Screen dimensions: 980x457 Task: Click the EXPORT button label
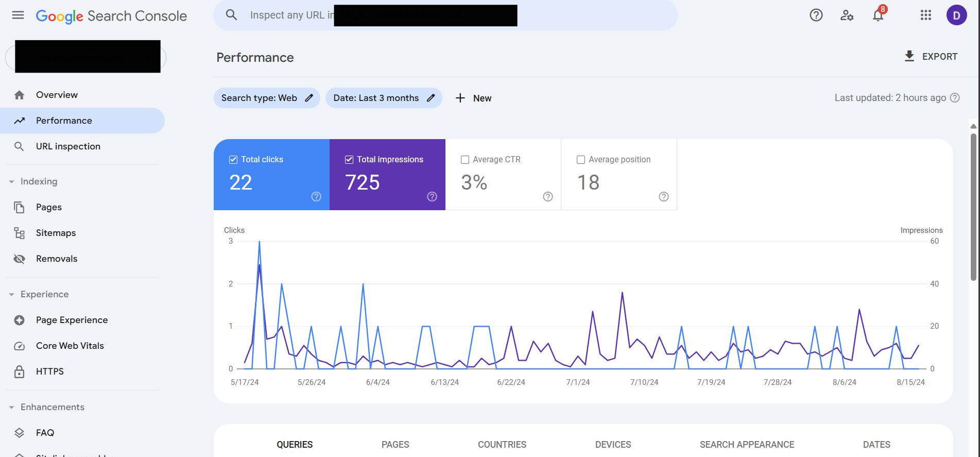[940, 57]
